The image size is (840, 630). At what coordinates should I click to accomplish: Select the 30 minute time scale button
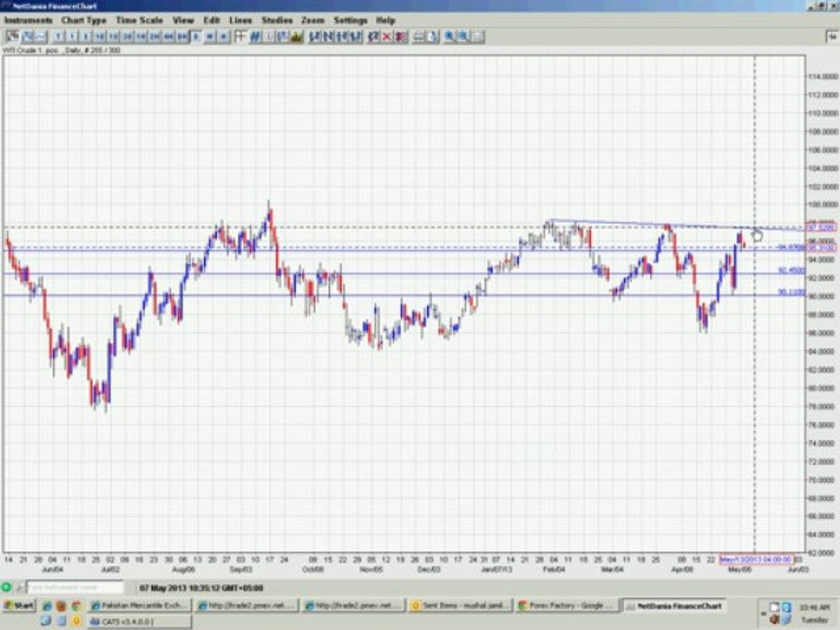127,37
